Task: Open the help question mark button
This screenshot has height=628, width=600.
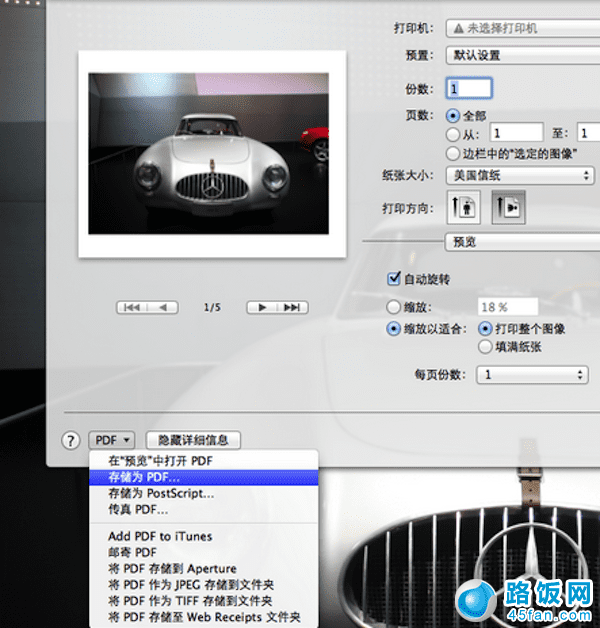Action: [70, 441]
